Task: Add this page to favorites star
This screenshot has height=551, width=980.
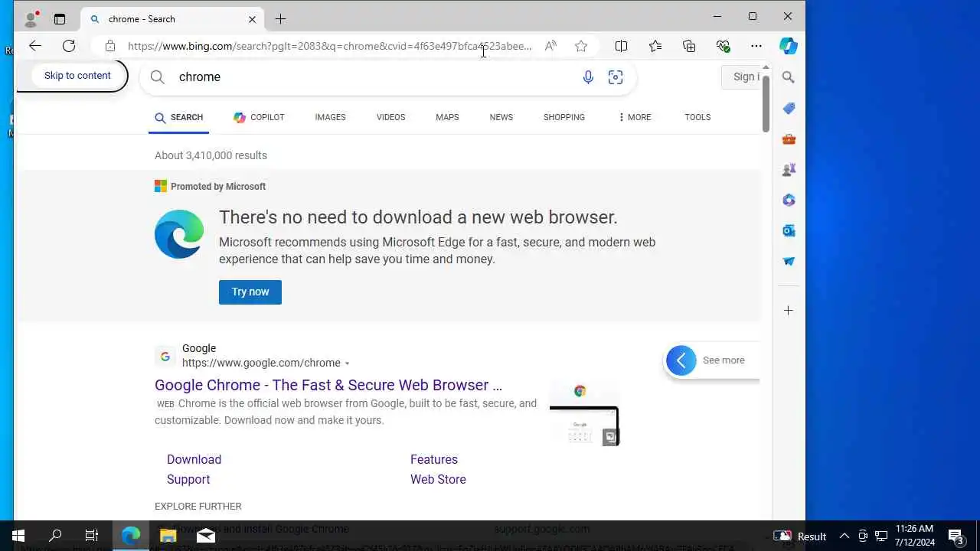Action: (x=581, y=46)
